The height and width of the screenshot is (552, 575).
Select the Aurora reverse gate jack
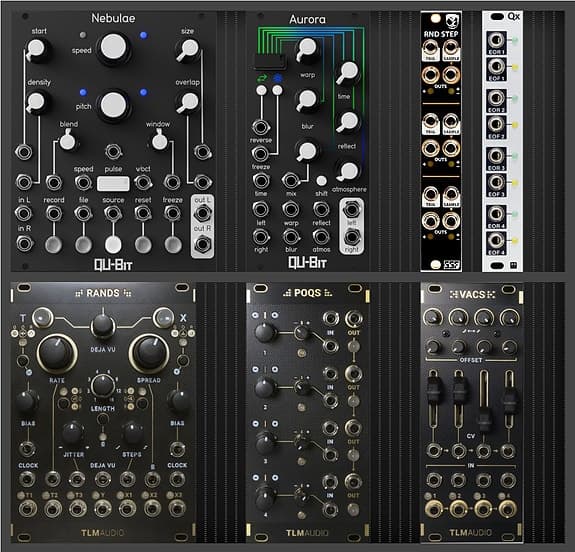tap(260, 127)
